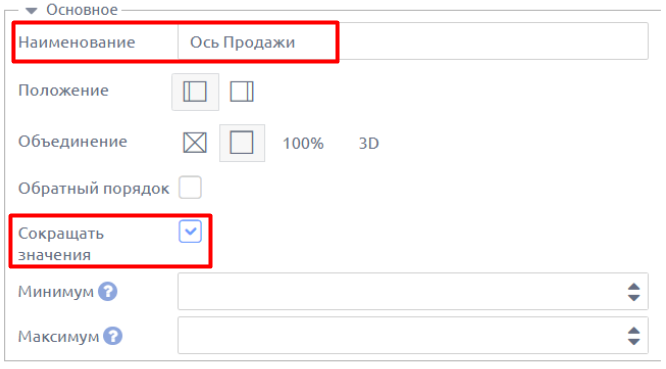Increase the Минимум value with up arrow

click(x=634, y=287)
